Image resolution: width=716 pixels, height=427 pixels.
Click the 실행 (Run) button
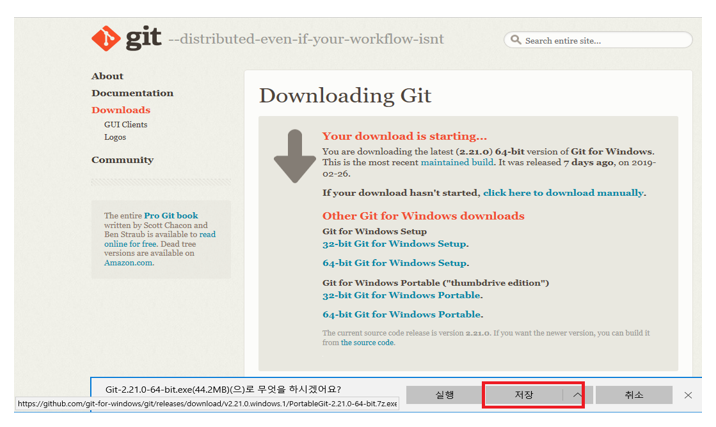444,395
